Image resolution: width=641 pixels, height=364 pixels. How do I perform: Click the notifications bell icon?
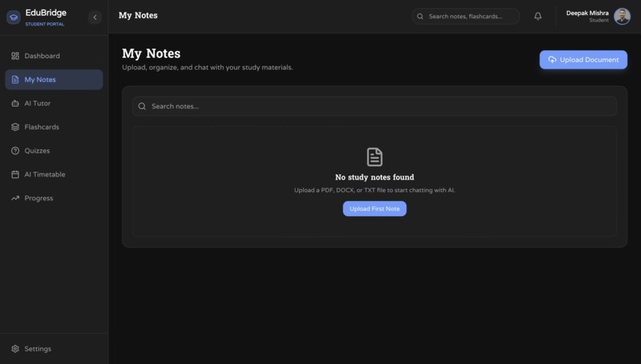click(x=538, y=17)
